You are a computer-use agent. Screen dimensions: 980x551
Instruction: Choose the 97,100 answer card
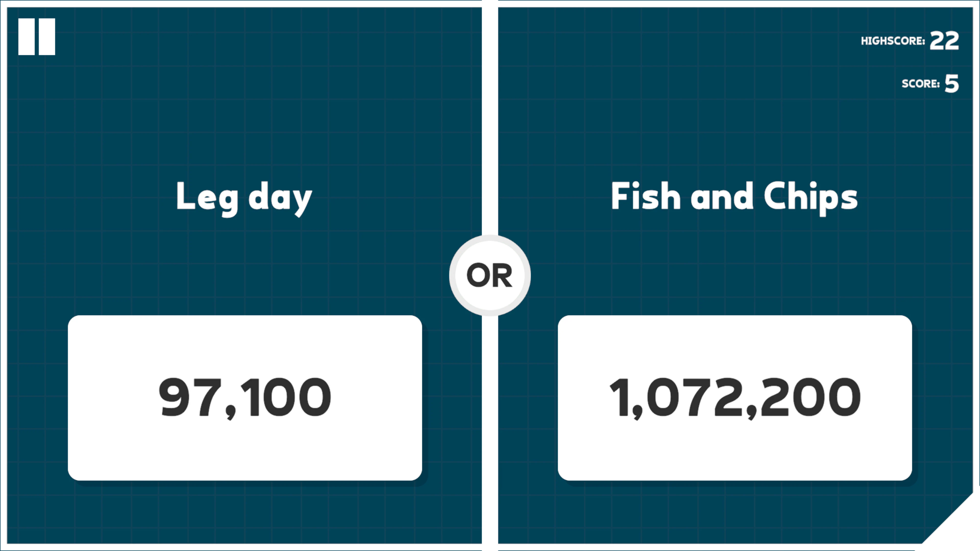[x=245, y=397]
